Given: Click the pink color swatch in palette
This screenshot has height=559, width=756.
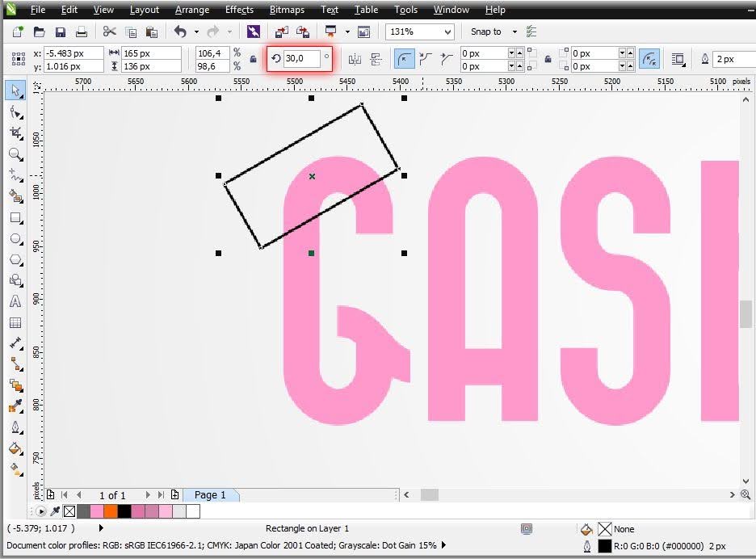Looking at the screenshot, I should 97,511.
